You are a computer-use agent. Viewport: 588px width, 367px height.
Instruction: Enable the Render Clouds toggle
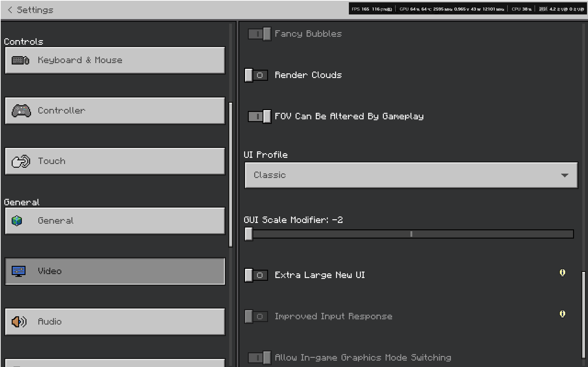[x=256, y=75]
